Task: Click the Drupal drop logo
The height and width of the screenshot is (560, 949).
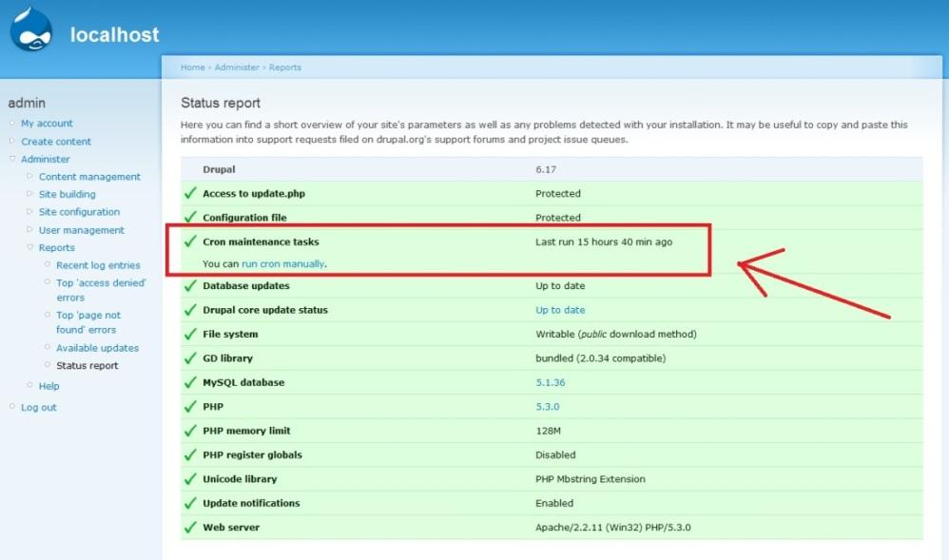Action: 31,29
